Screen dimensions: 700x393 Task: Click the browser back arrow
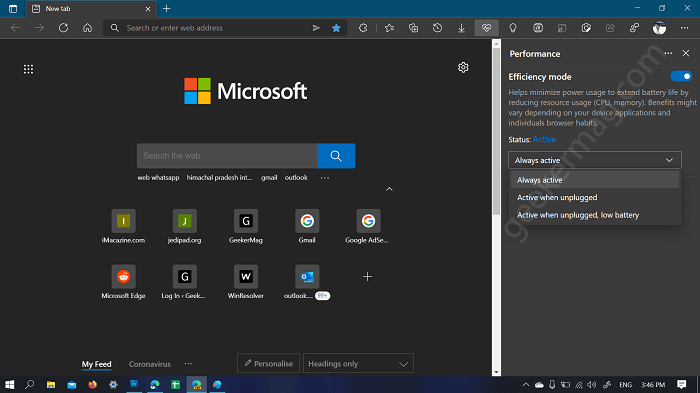point(15,28)
